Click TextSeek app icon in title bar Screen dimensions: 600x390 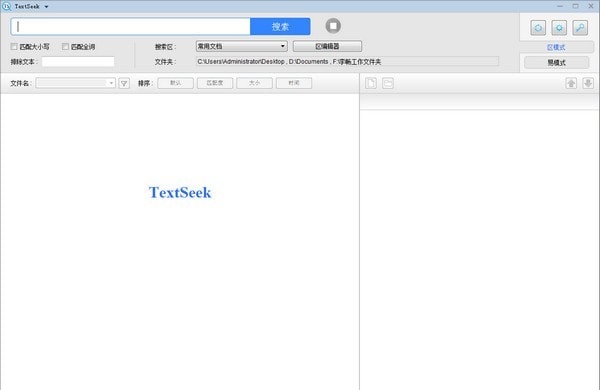[7, 6]
